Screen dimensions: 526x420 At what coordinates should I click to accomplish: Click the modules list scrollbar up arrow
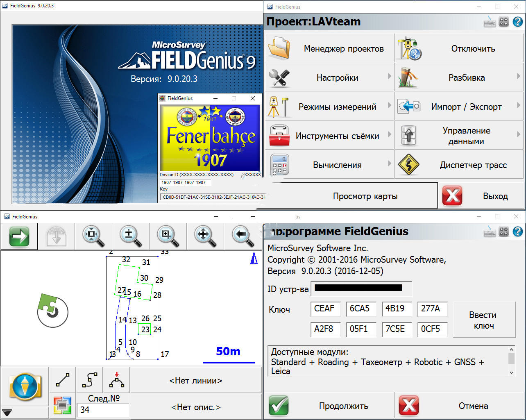pyautogui.click(x=511, y=350)
